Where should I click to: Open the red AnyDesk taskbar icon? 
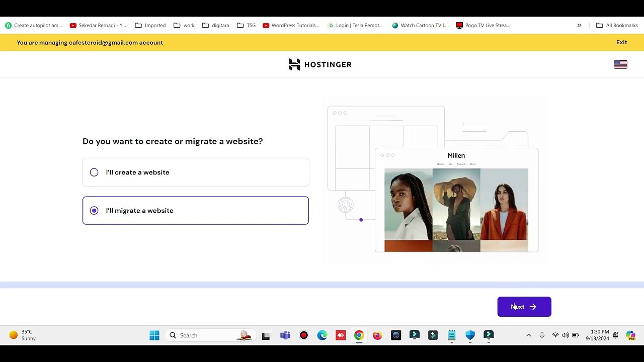pos(341,335)
